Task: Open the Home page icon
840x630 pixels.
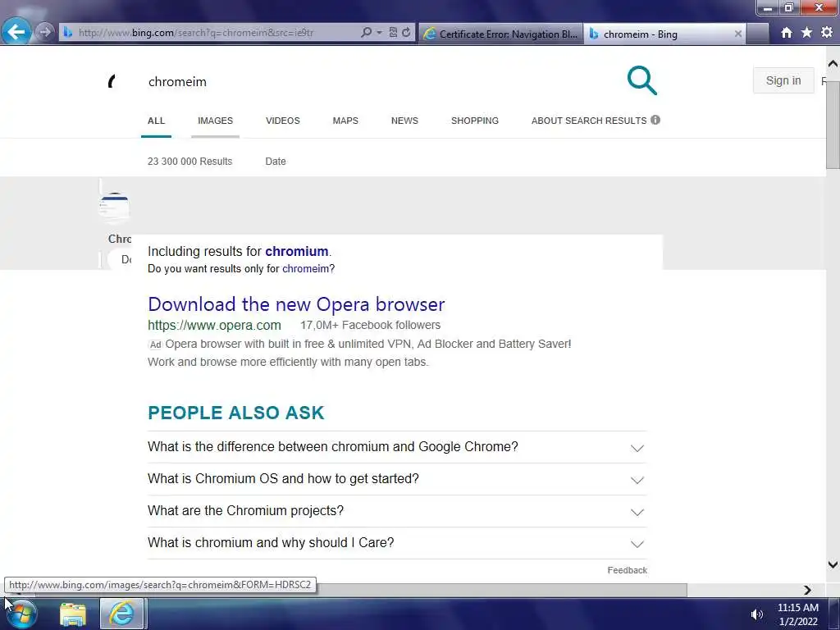Action: point(787,33)
